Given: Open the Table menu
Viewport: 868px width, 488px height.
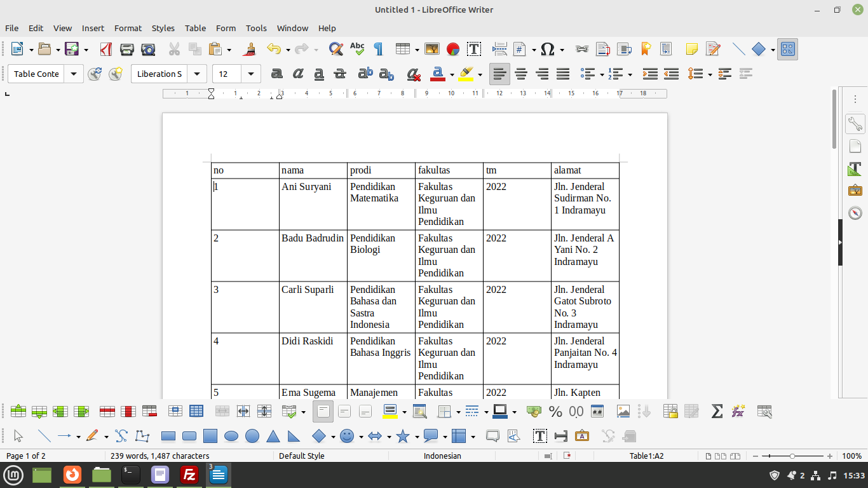Looking at the screenshot, I should pyautogui.click(x=195, y=28).
